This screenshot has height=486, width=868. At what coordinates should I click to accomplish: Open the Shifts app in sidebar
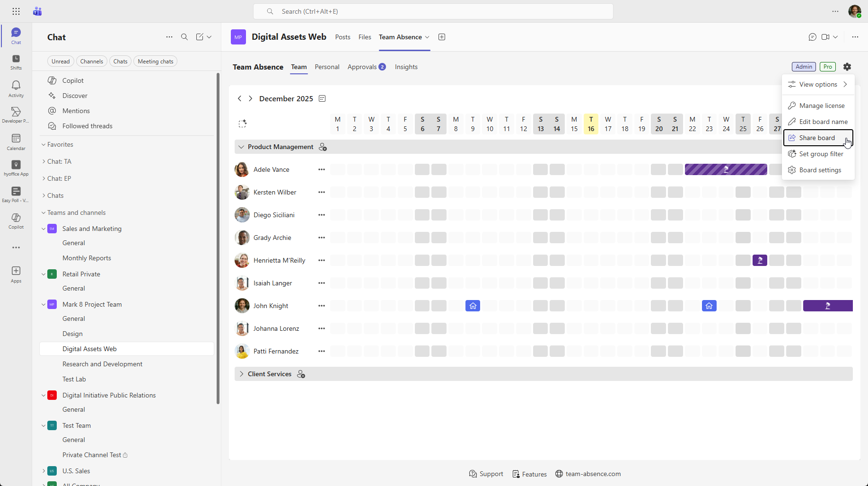pyautogui.click(x=16, y=62)
